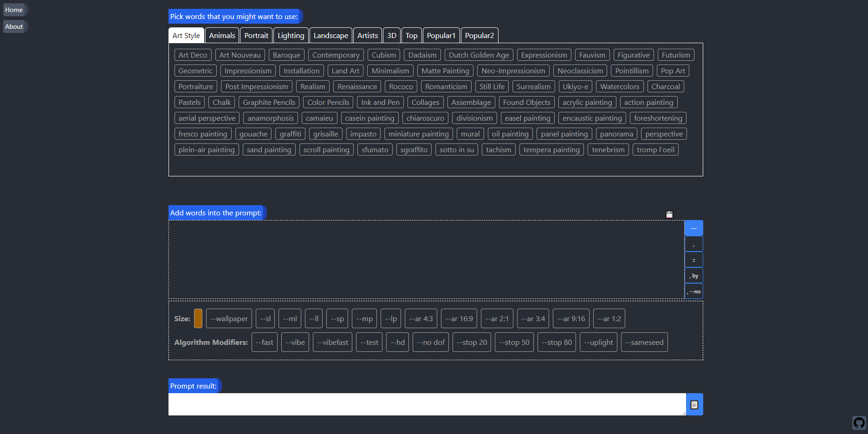
Task: Add the --sameseed modifier
Action: pyautogui.click(x=644, y=342)
